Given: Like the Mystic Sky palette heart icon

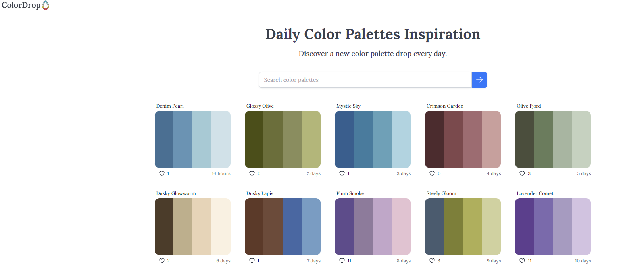Looking at the screenshot, I should point(342,173).
